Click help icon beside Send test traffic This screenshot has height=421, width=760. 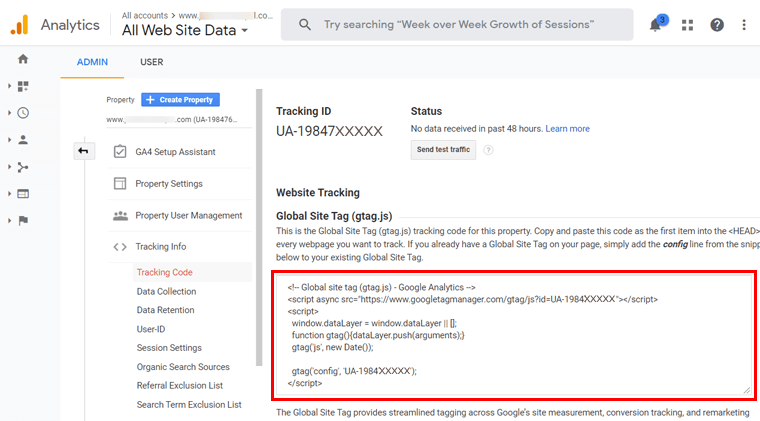click(488, 150)
